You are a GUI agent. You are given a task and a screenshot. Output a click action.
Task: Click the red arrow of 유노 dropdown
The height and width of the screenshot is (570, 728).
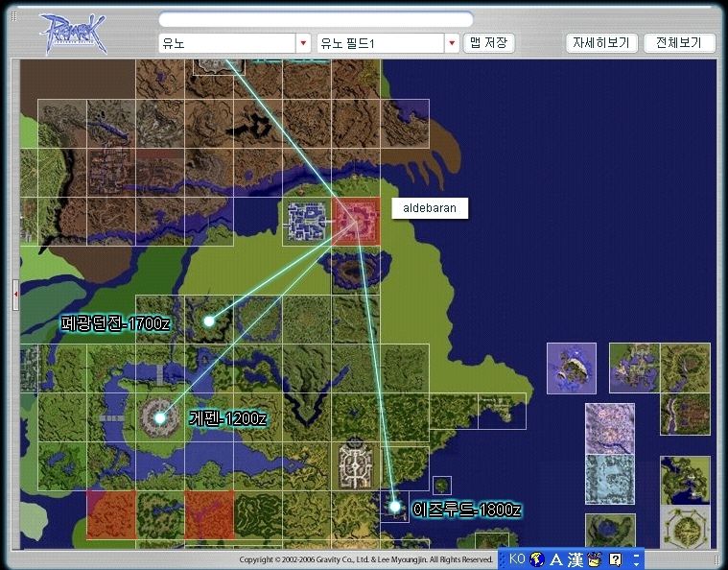point(303,43)
